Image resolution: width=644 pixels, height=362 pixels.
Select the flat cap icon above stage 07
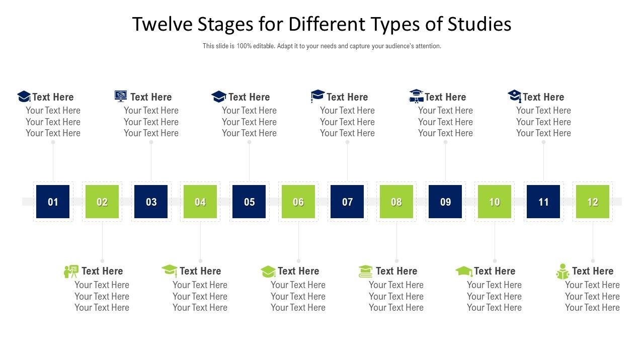(317, 96)
